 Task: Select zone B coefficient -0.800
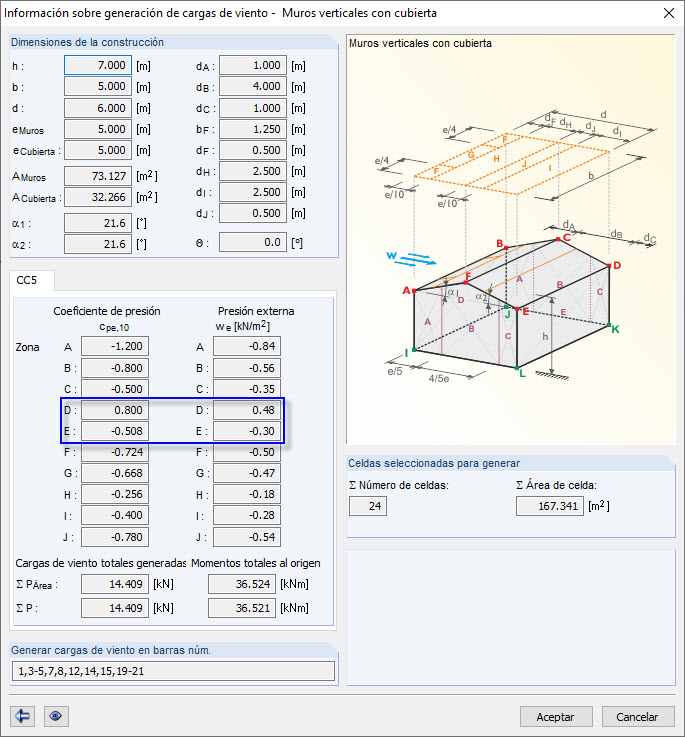pos(115,368)
